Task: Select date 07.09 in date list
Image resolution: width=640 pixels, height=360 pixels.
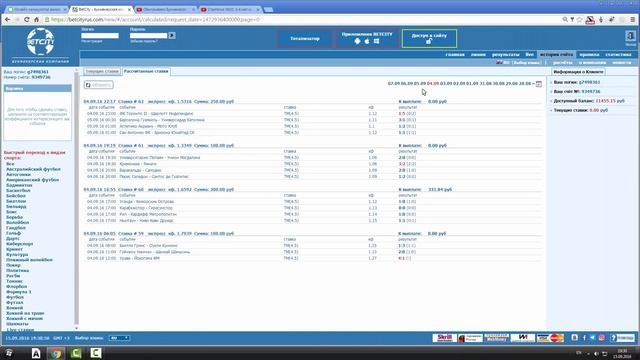Action: pyautogui.click(x=393, y=84)
